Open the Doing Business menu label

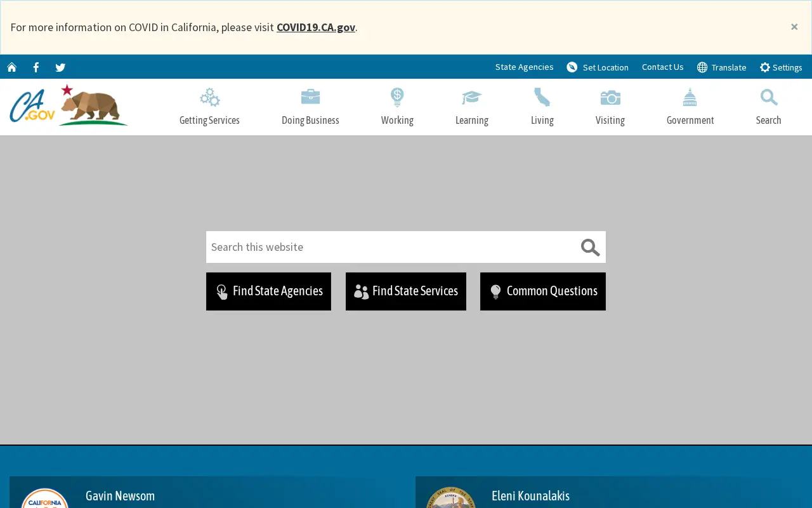click(310, 120)
